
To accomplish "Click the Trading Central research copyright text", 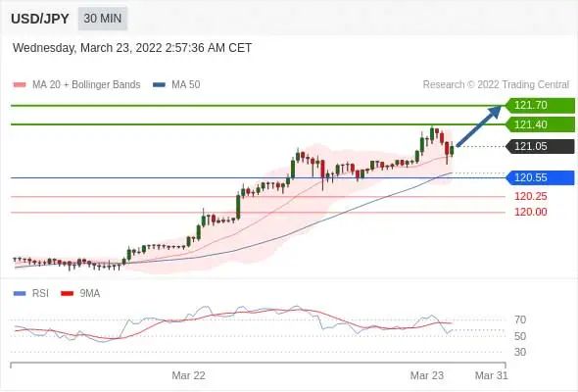I will 496,85.
